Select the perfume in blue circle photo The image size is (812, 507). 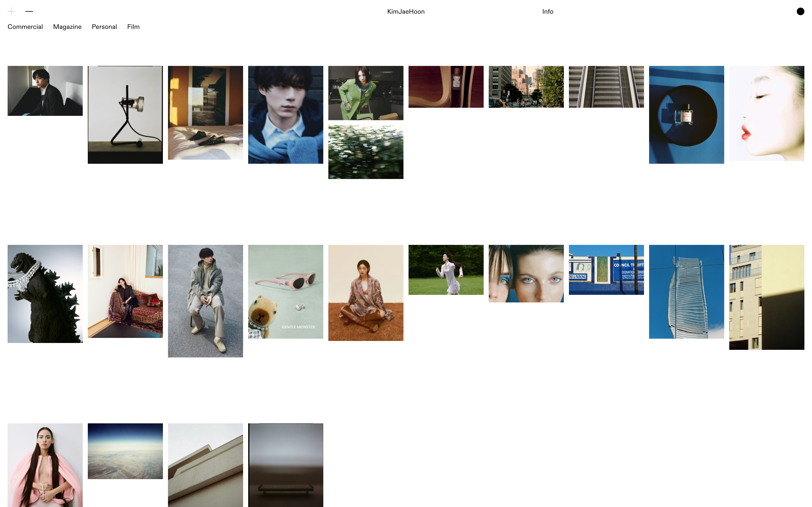pos(686,115)
